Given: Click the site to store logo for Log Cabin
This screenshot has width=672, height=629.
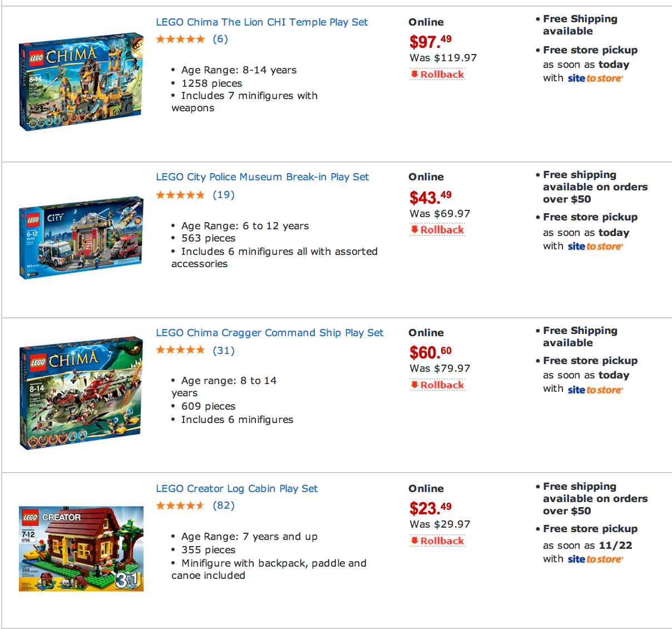Looking at the screenshot, I should (595, 559).
